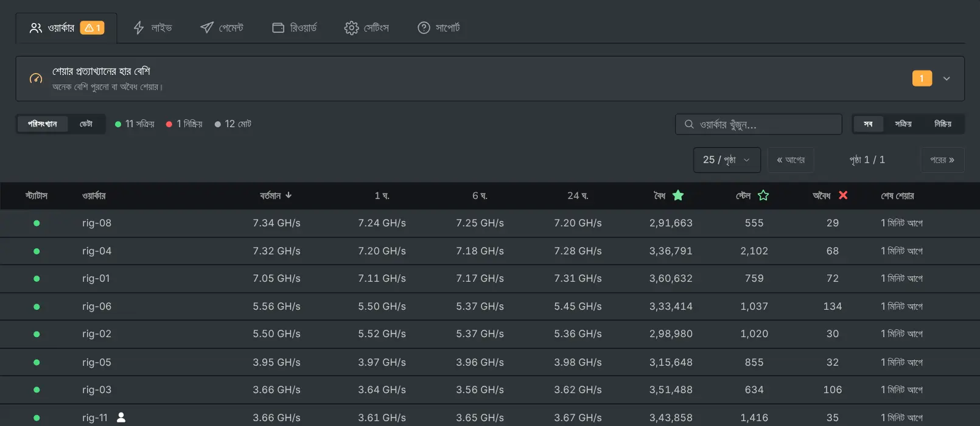Screen dimensions: 980x426
Task: Sort by the 24 ঘ. column header
Action: [x=578, y=196]
